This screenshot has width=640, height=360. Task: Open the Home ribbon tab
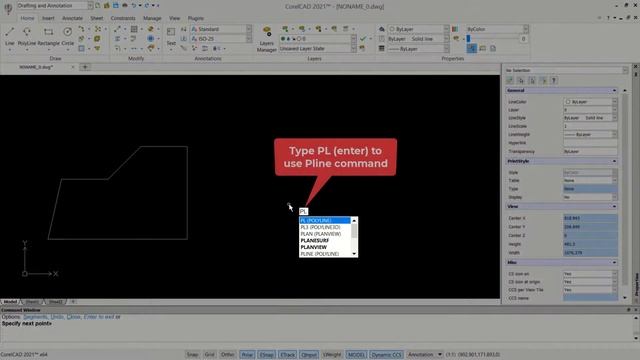point(27,18)
